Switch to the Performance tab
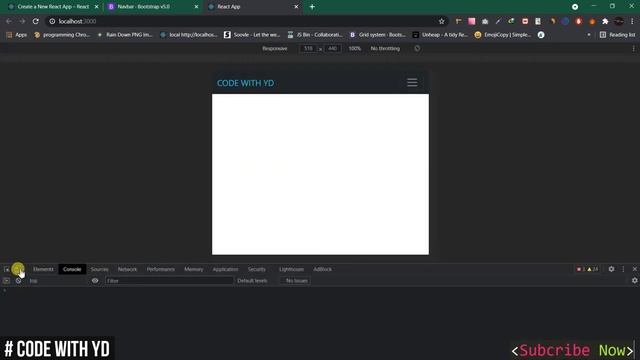Image resolution: width=640 pixels, height=360 pixels. tap(161, 269)
